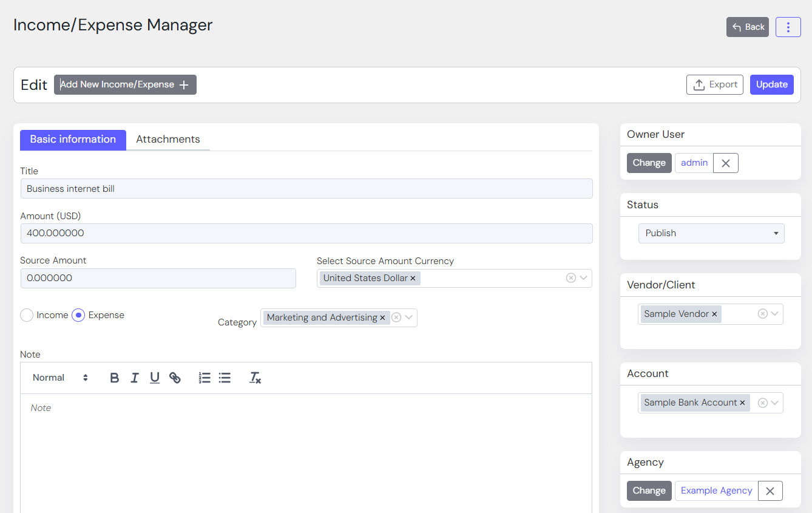
Task: Insert a link using the link icon
Action: click(x=175, y=378)
